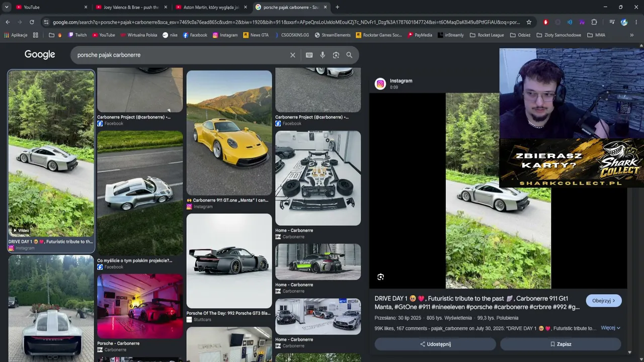Open the Extensions puzzle menu
Screen dimensions: 644x362
pyautogui.click(x=594, y=22)
